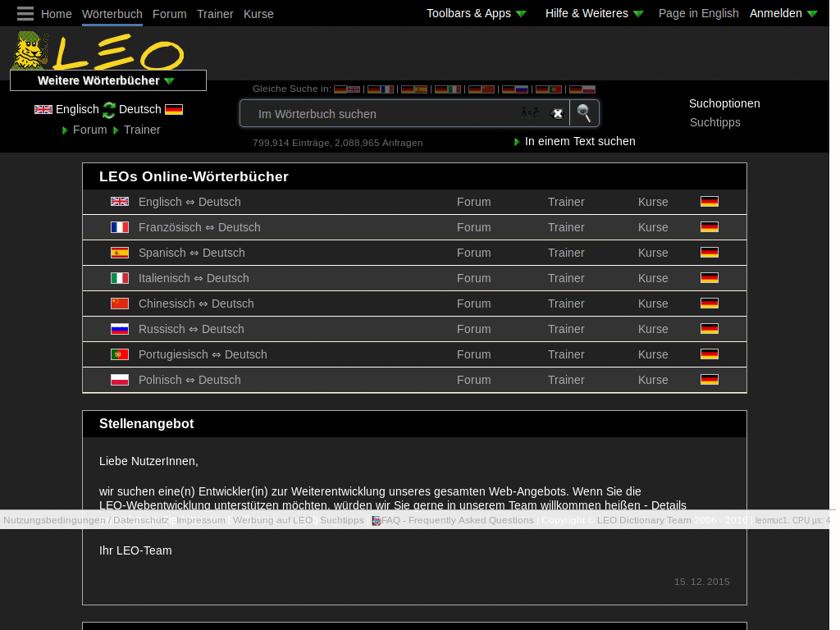The width and height of the screenshot is (840, 630).
Task: Open Trainer link under Englisch Deutsch sidebar
Action: click(x=142, y=130)
